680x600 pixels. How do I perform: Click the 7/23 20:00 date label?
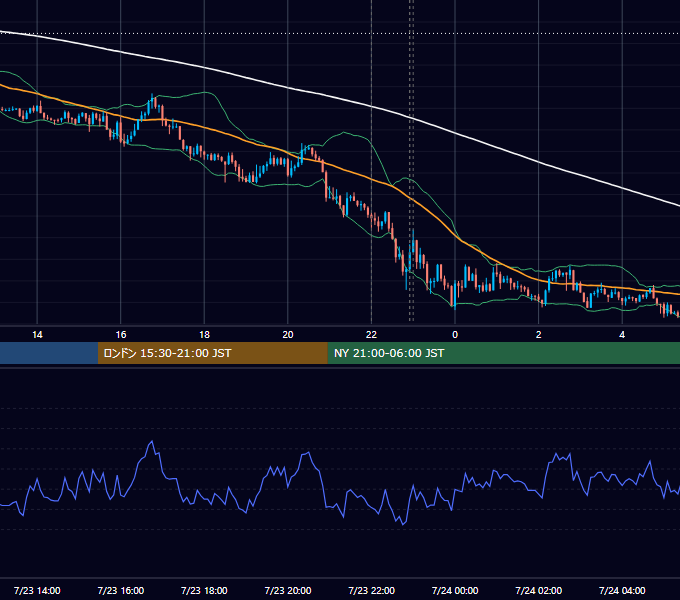[x=288, y=590]
